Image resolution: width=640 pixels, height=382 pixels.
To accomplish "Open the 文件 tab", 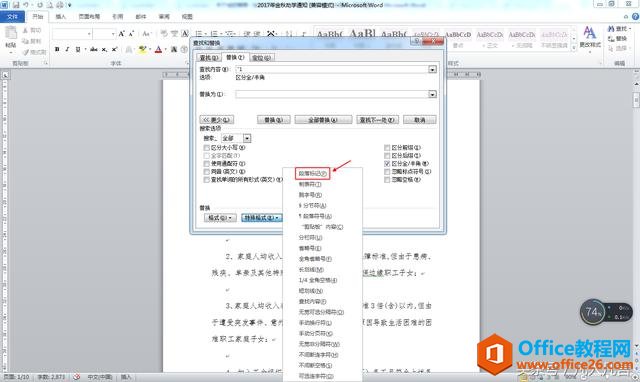I will pos(12,17).
